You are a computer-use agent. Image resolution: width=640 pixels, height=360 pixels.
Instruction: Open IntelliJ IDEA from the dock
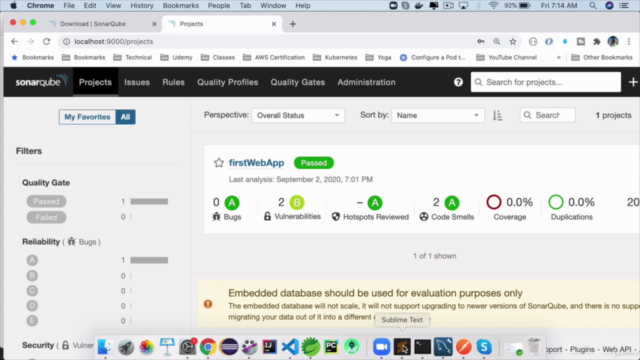pyautogui.click(x=269, y=347)
